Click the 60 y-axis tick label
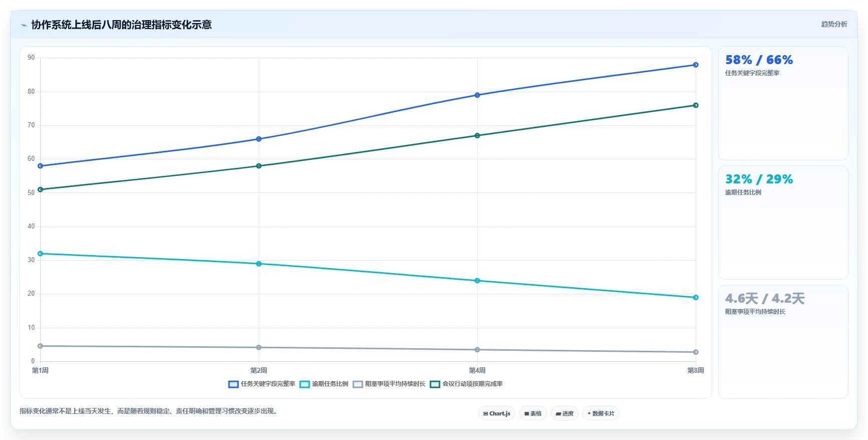Viewport: 868px width, 440px height. coord(31,159)
